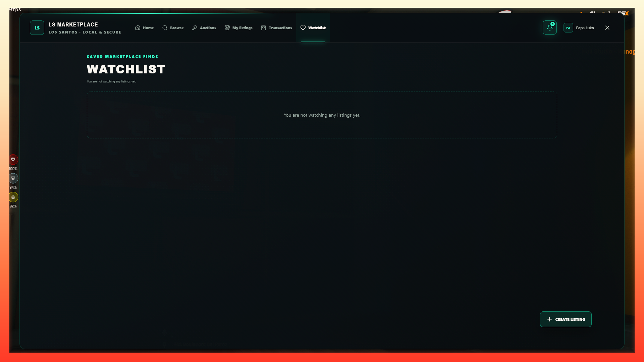
Task: Switch to the Auctions tab
Action: (204, 28)
